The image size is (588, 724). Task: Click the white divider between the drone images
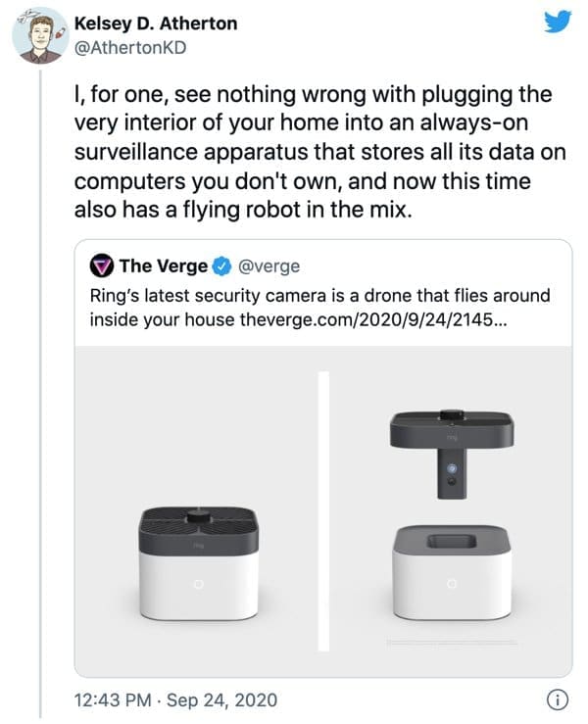[323, 509]
